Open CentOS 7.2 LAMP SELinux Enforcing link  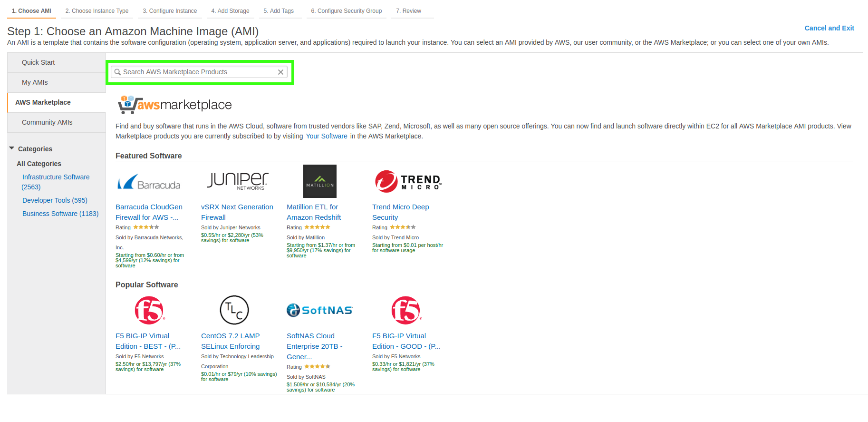pyautogui.click(x=231, y=341)
